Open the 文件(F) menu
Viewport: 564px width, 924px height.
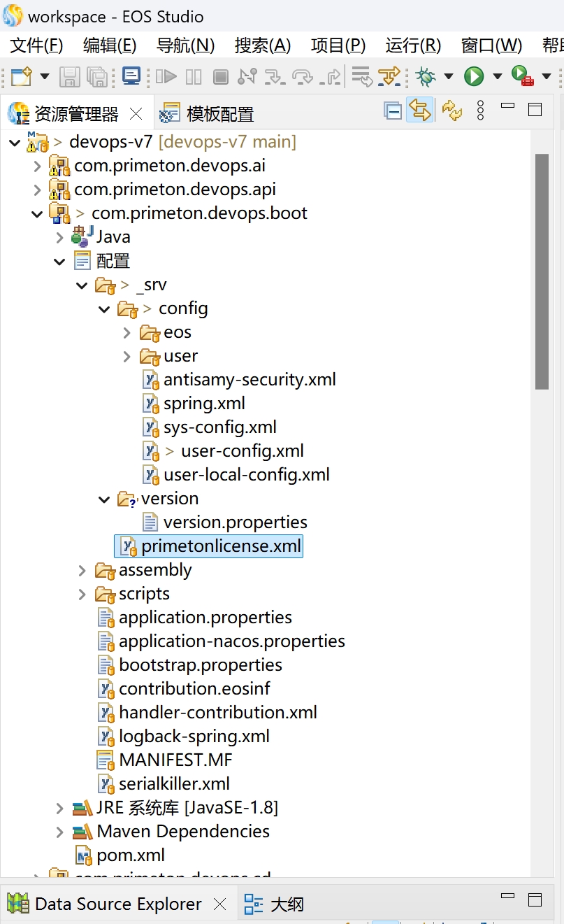click(x=37, y=46)
